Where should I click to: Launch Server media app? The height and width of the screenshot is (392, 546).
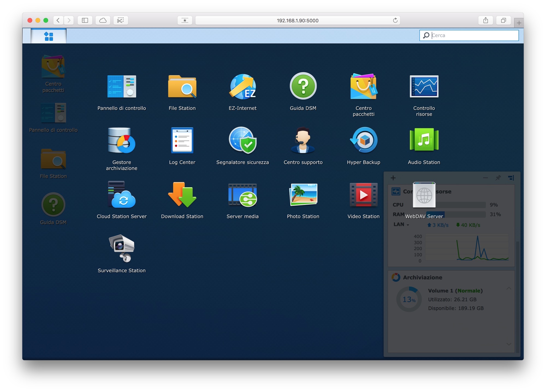(243, 195)
